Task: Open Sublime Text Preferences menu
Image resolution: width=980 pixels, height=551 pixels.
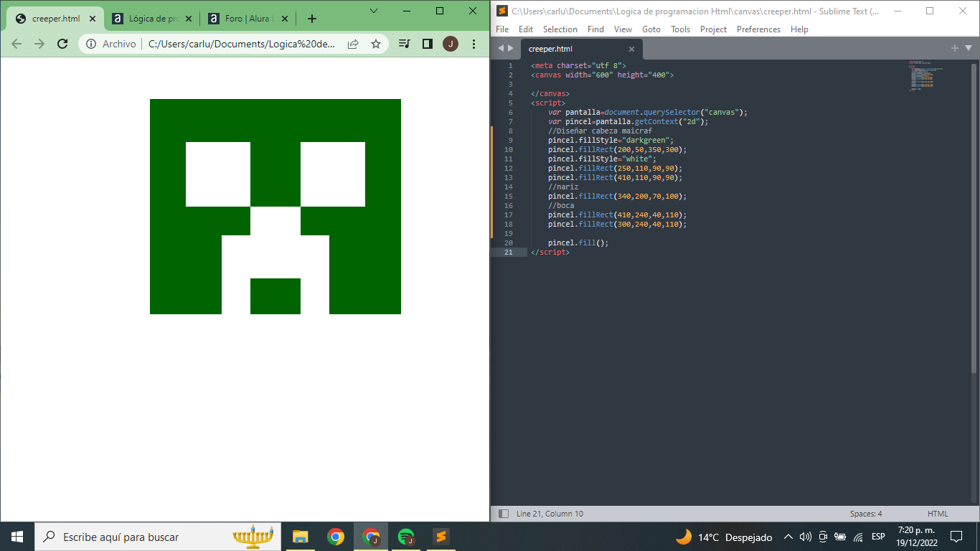Action: tap(758, 29)
